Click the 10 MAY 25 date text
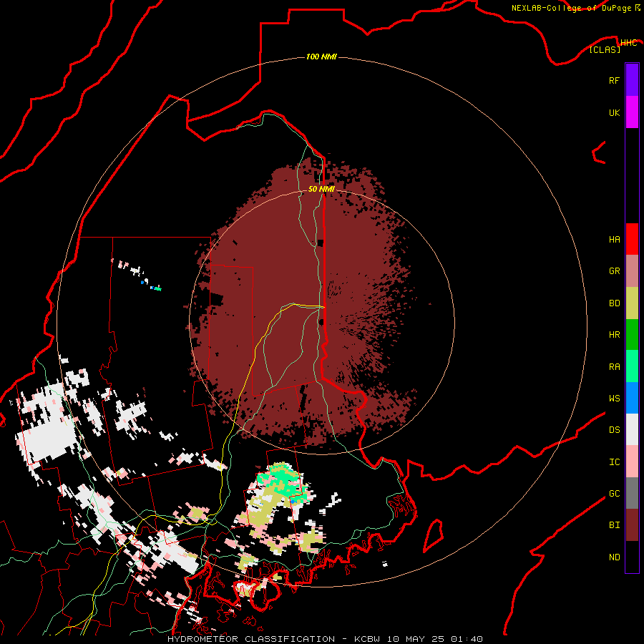Viewport: 644px width, 644px height. [x=416, y=639]
